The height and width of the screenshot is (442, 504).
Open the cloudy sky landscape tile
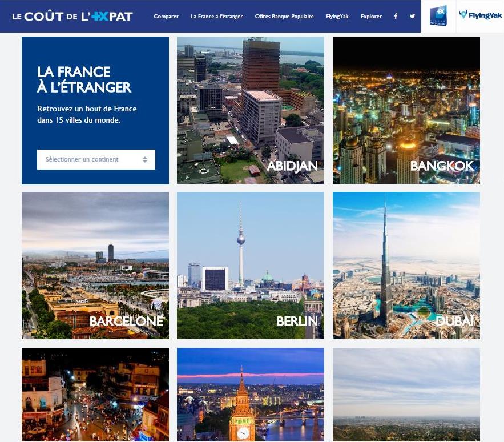(x=406, y=395)
